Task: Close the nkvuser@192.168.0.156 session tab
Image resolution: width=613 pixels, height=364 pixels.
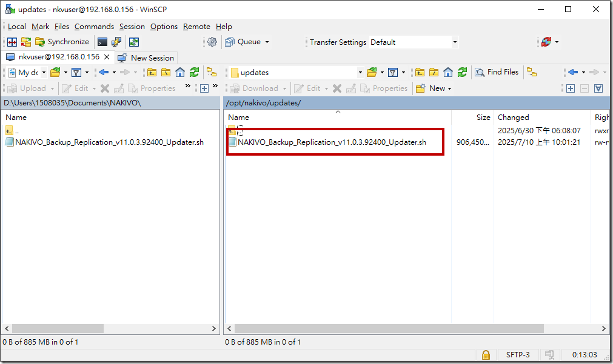Action: pos(107,57)
